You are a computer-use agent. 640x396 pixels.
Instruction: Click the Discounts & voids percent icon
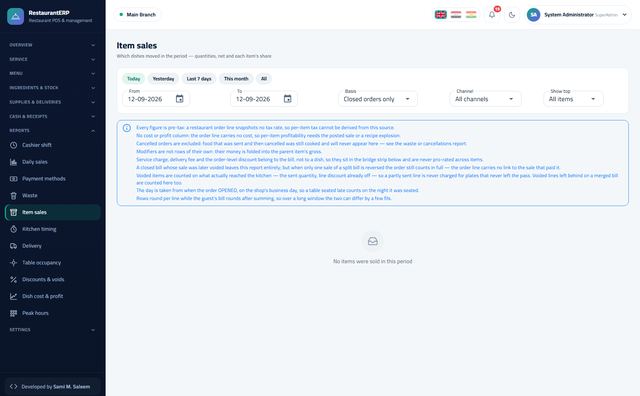coord(13,279)
